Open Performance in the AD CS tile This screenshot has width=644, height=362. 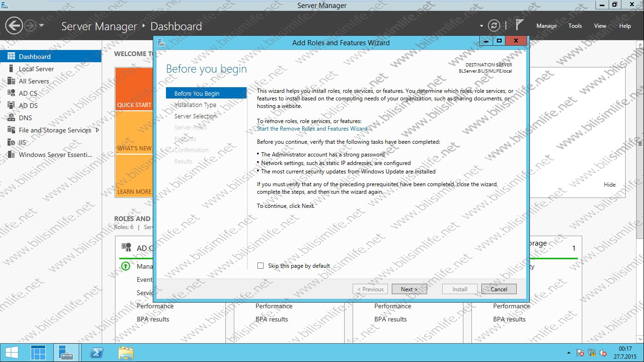[x=155, y=306]
